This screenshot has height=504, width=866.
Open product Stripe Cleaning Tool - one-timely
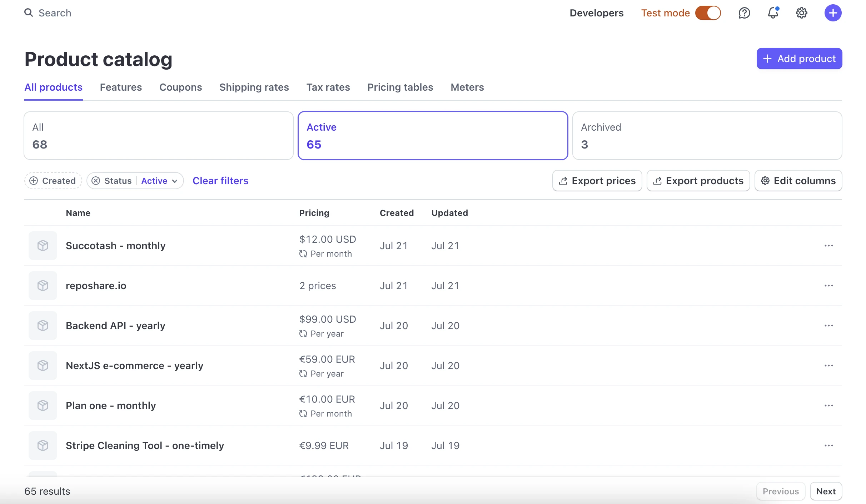click(145, 445)
